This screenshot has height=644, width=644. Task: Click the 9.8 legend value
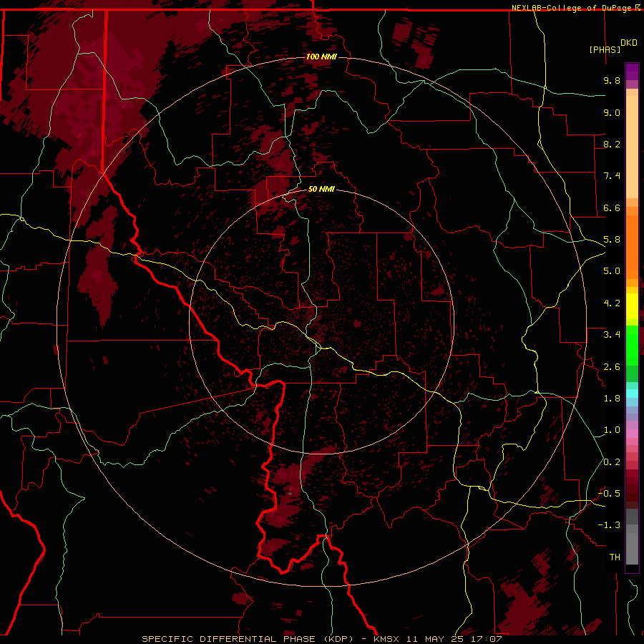point(612,80)
